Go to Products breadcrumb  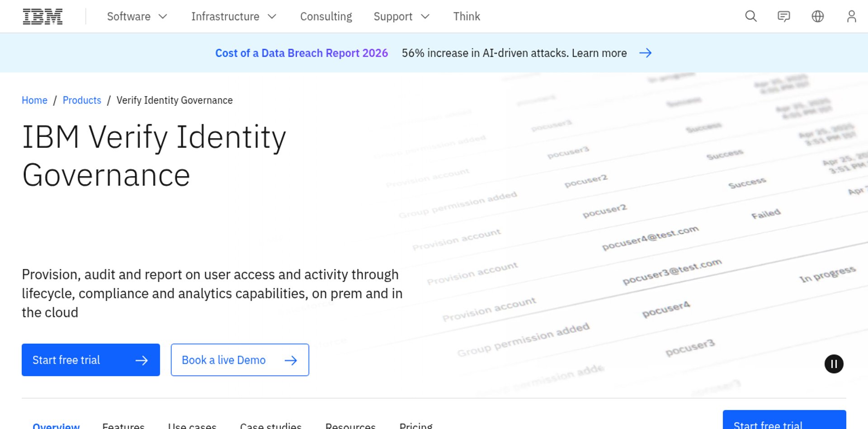pyautogui.click(x=82, y=100)
